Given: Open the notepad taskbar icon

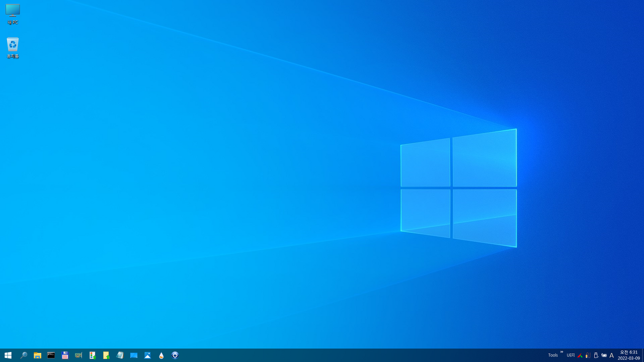Looking at the screenshot, I should tap(120, 355).
